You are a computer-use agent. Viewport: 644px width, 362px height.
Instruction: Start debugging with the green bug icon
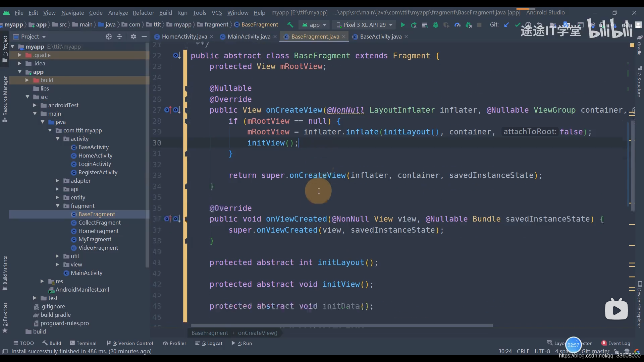[x=435, y=25]
